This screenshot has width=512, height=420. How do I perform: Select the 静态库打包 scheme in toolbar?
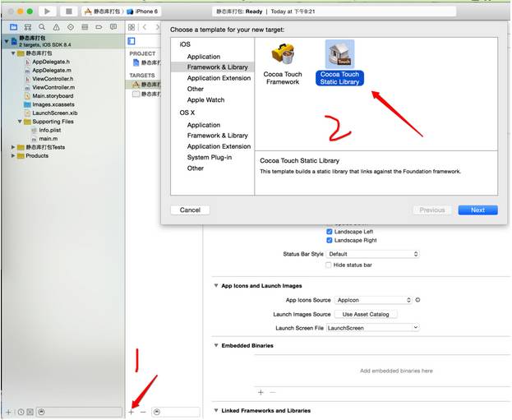pyautogui.click(x=102, y=12)
